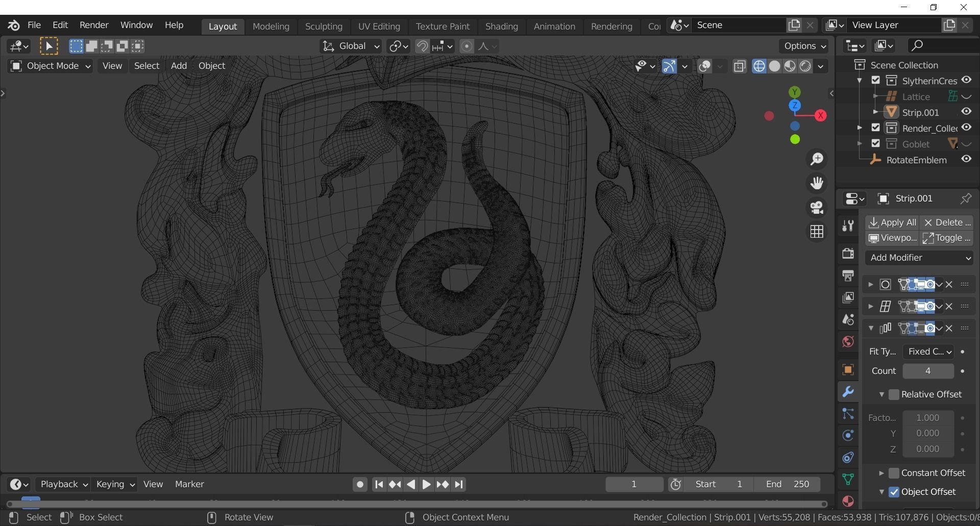Open the View Layer properties tab
Image resolution: width=980 pixels, height=526 pixels.
848,297
